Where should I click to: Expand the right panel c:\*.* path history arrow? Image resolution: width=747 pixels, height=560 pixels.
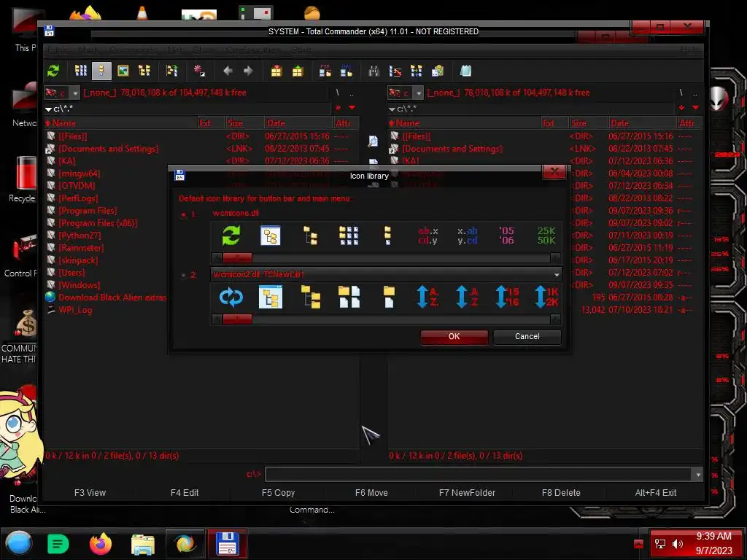coord(392,109)
